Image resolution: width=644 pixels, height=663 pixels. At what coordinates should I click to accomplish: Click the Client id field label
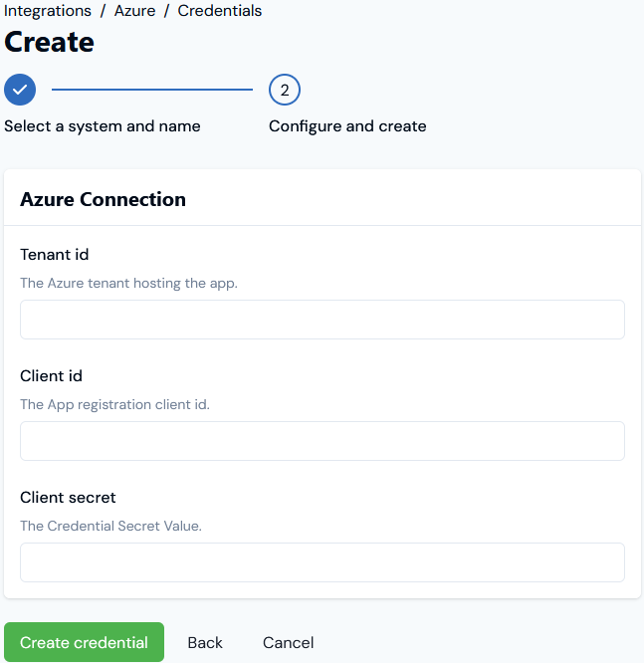click(x=51, y=376)
